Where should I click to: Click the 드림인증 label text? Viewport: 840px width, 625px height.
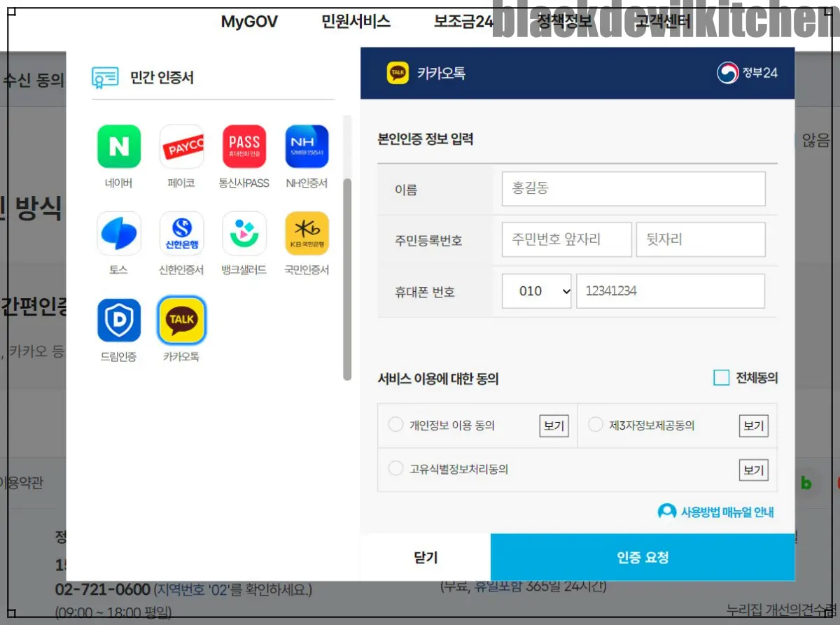(118, 357)
